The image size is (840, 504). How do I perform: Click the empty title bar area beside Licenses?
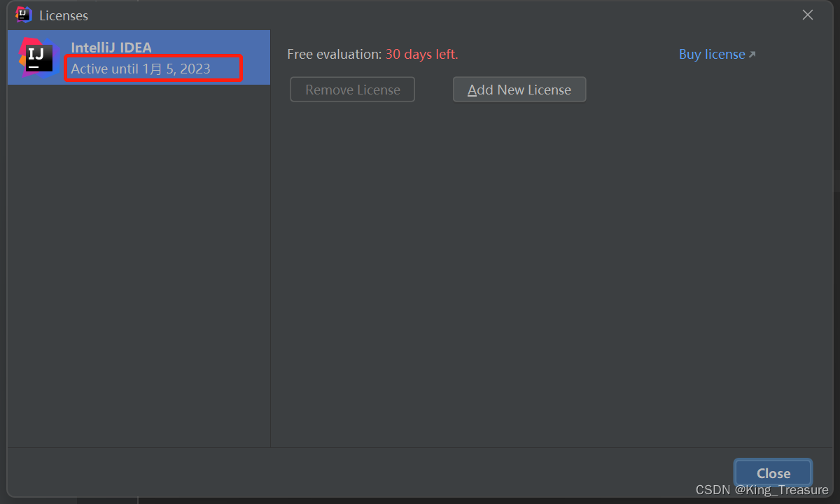(x=441, y=15)
